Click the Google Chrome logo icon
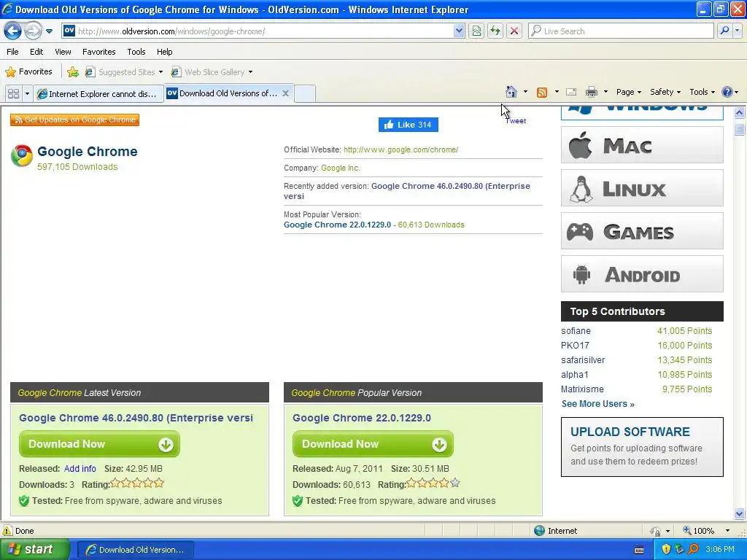This screenshot has width=747, height=560. pos(22,156)
